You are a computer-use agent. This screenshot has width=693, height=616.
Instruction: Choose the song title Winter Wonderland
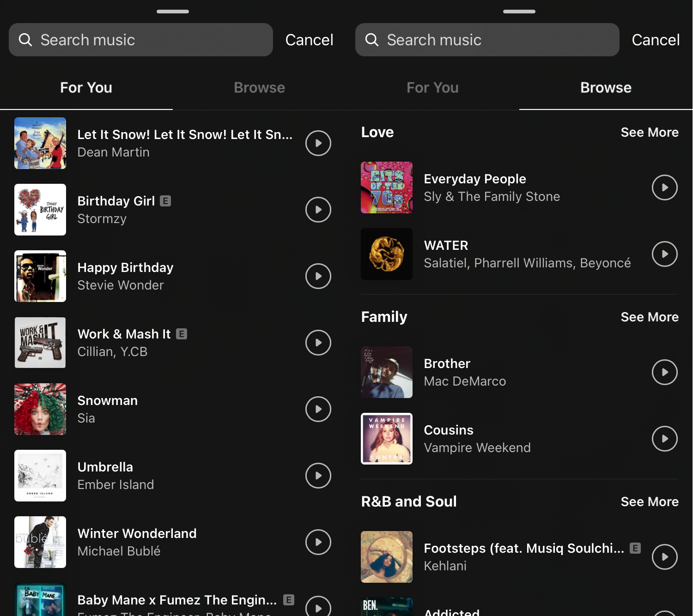pos(137,534)
